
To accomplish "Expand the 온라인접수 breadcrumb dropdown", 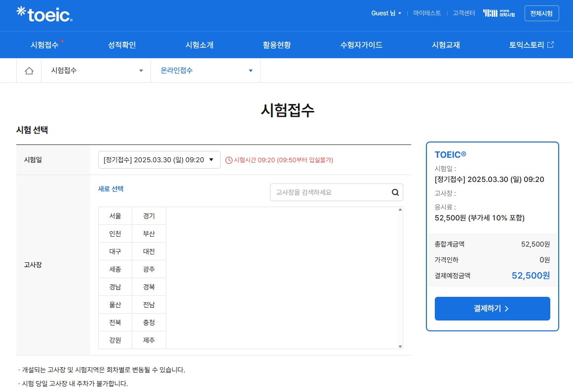I will pos(250,70).
